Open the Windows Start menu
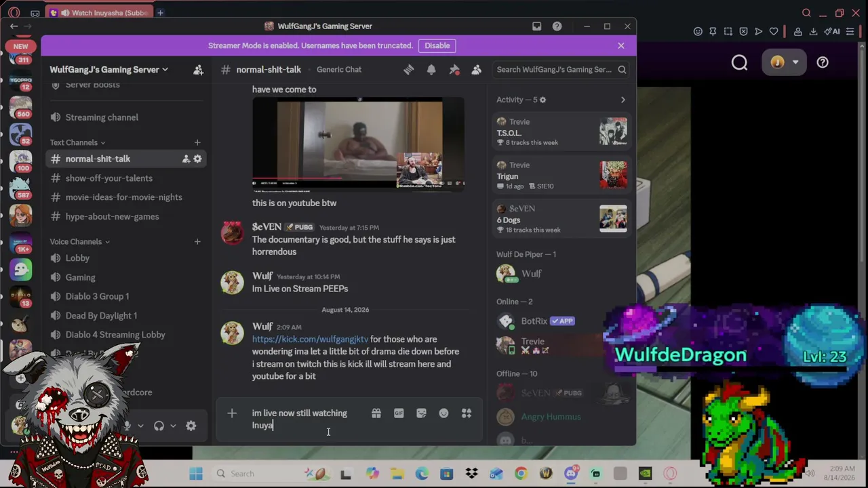This screenshot has height=488, width=868. (x=196, y=474)
